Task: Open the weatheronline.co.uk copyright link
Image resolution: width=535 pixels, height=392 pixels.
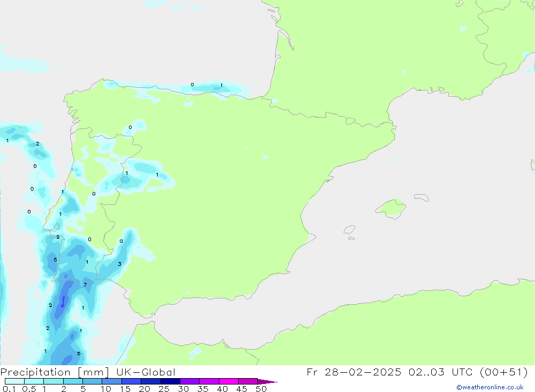Action: (490, 387)
